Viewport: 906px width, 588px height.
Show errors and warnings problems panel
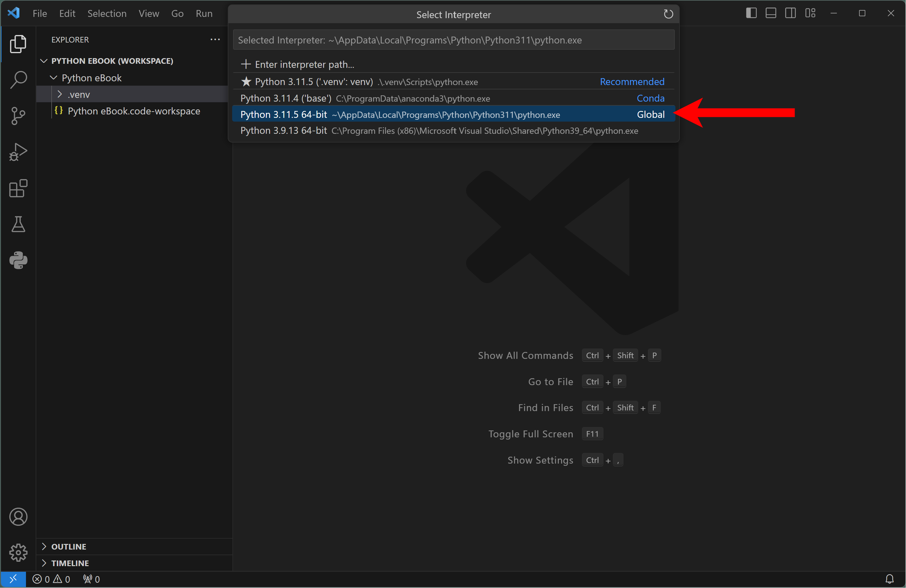[51, 579]
